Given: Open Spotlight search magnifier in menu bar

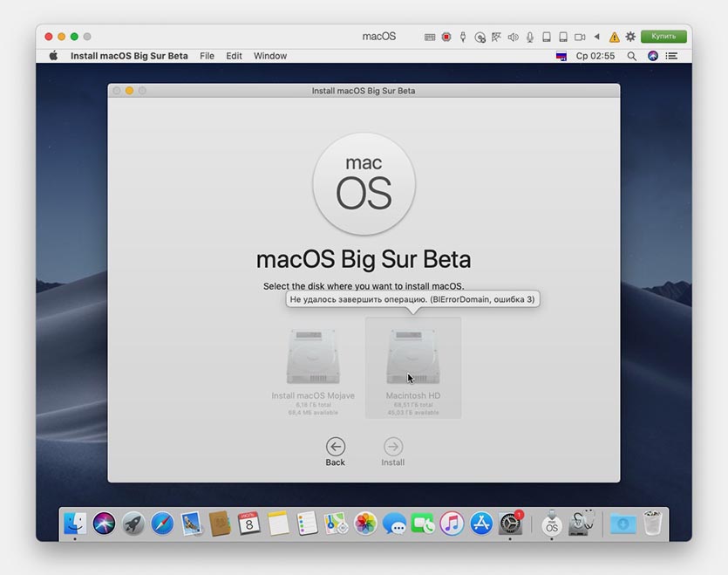Looking at the screenshot, I should coord(632,56).
